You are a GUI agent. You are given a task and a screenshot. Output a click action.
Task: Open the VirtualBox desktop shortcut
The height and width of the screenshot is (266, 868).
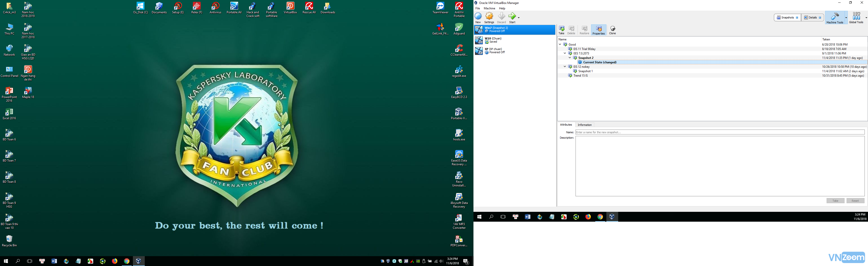point(290,8)
